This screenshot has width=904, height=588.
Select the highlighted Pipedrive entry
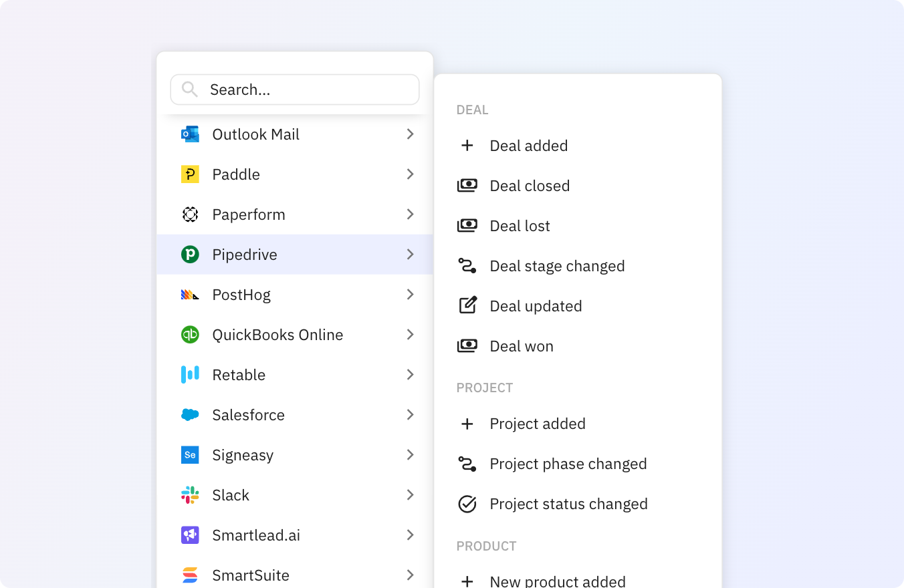click(295, 255)
